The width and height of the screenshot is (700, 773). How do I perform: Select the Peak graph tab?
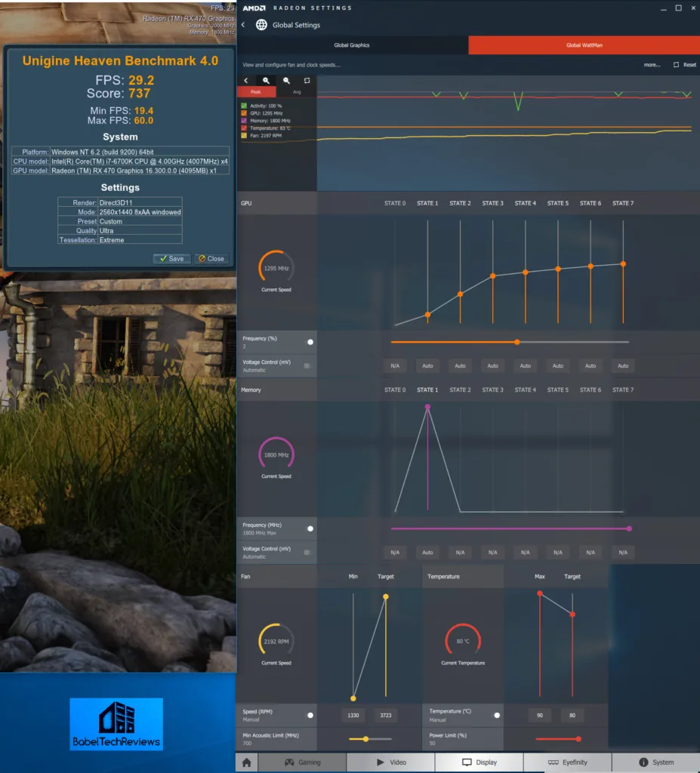pyautogui.click(x=256, y=91)
